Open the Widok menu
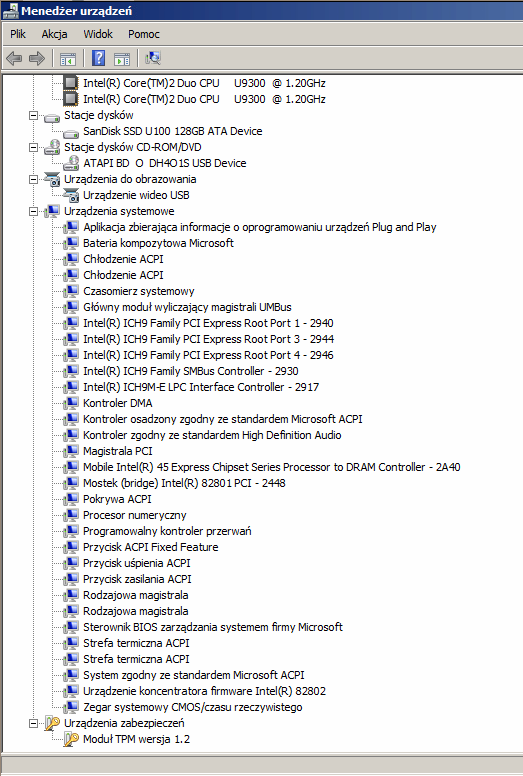523x776 pixels. (x=98, y=34)
